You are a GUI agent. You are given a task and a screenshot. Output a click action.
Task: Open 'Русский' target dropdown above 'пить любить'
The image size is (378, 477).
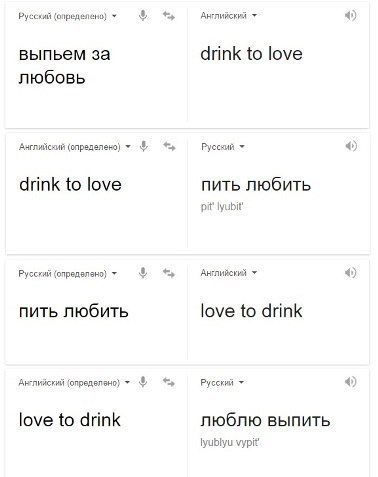223,147
